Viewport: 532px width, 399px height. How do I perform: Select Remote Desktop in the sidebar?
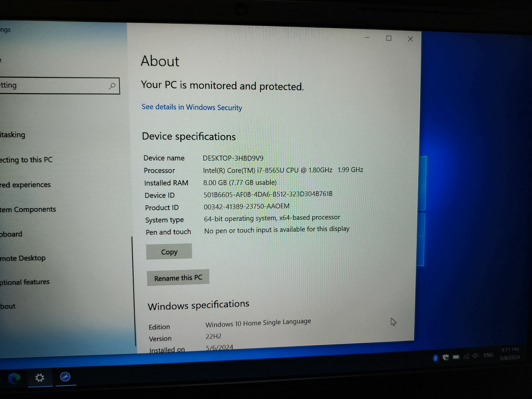23,258
